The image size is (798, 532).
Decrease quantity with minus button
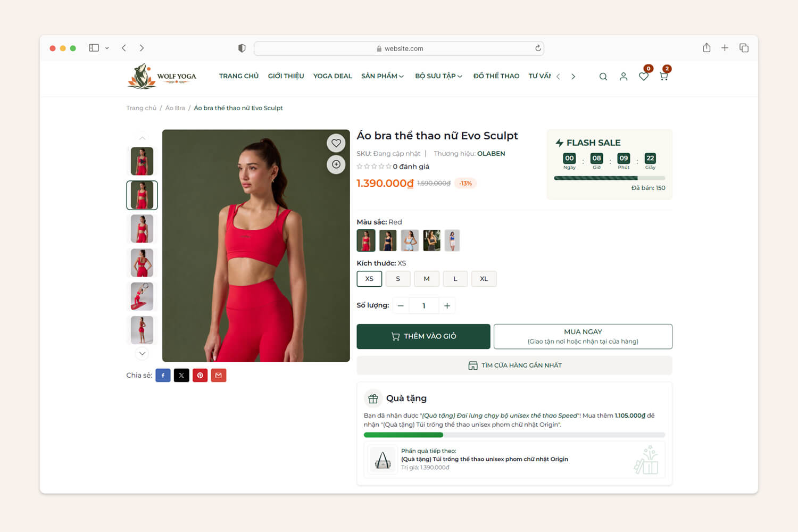point(401,306)
